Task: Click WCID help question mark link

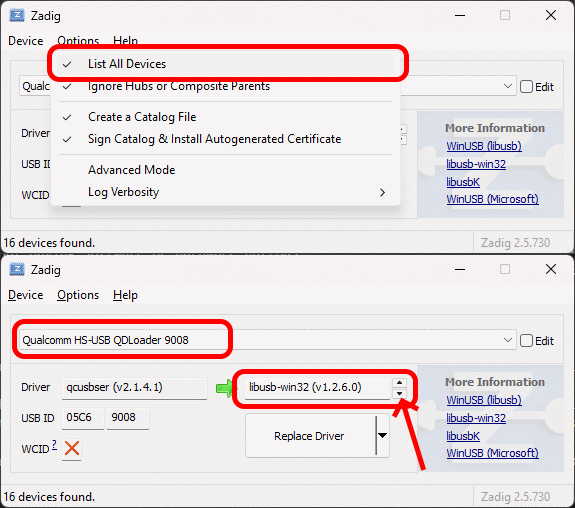Action: coord(54,445)
